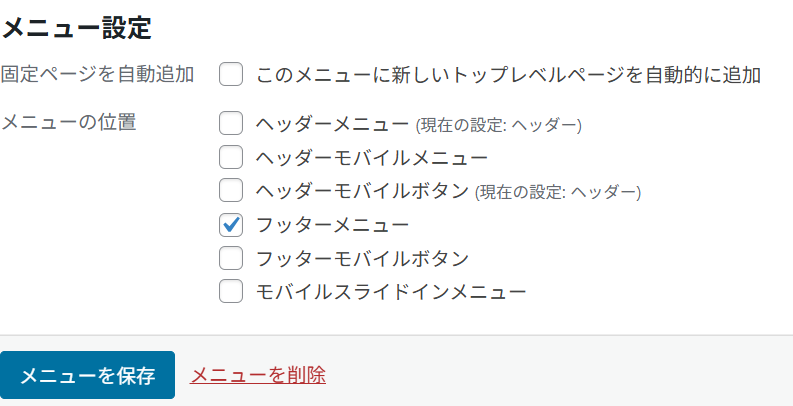Click the 現在の設定 note beside ヘッダーメニュー
The image size is (793, 406).
pos(498,126)
